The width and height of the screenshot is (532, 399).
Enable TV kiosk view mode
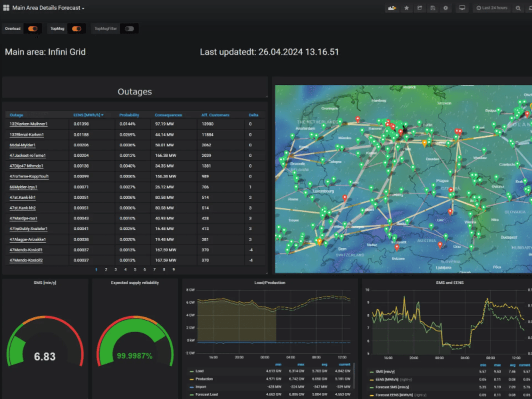click(462, 8)
